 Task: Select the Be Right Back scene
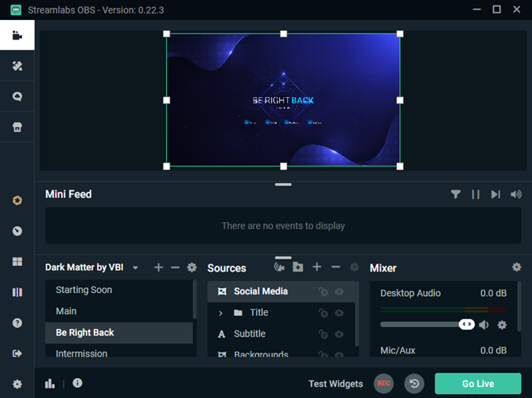(x=118, y=333)
